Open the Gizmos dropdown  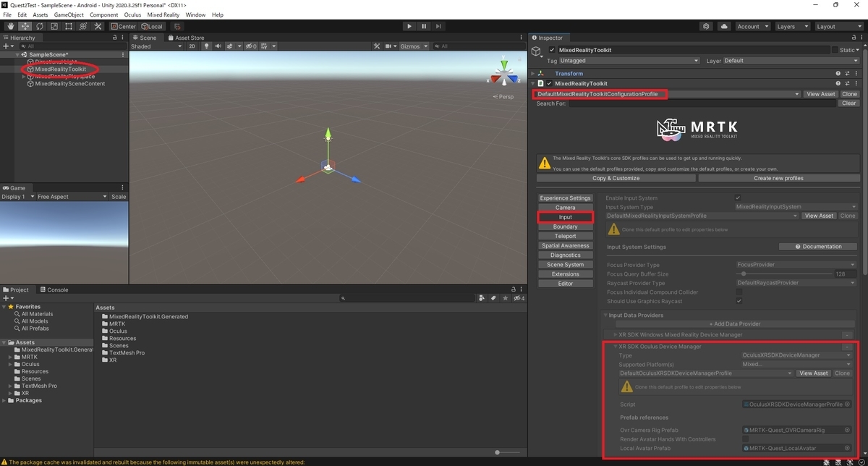click(x=414, y=46)
